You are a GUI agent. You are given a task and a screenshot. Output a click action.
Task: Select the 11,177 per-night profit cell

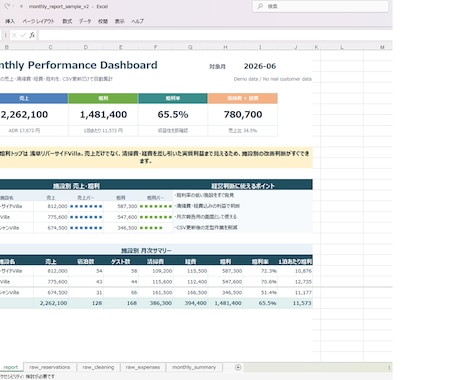click(x=295, y=292)
